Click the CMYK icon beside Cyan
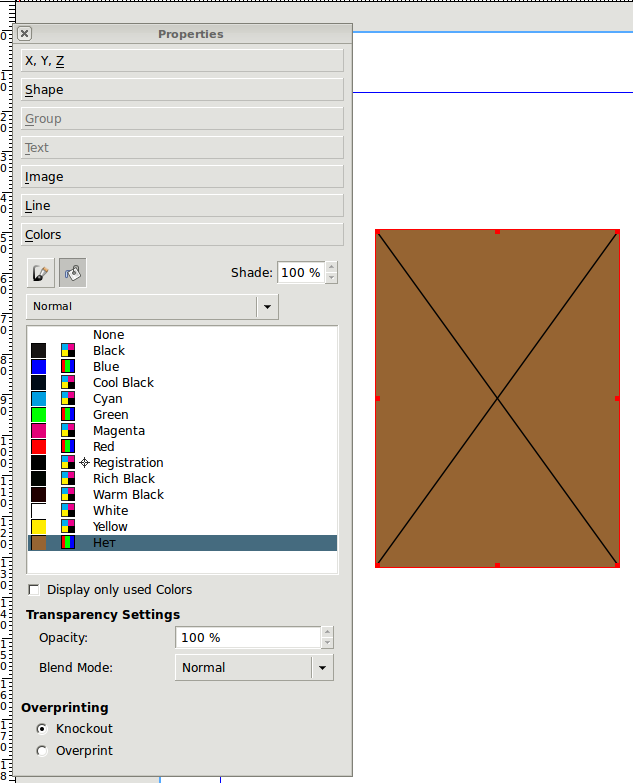Screen dimensions: 633x783 pos(68,399)
